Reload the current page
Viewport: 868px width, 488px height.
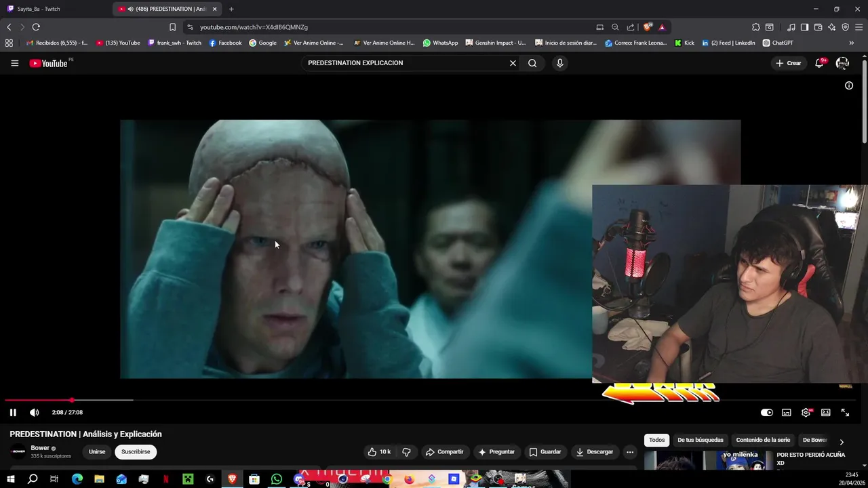[x=36, y=27]
